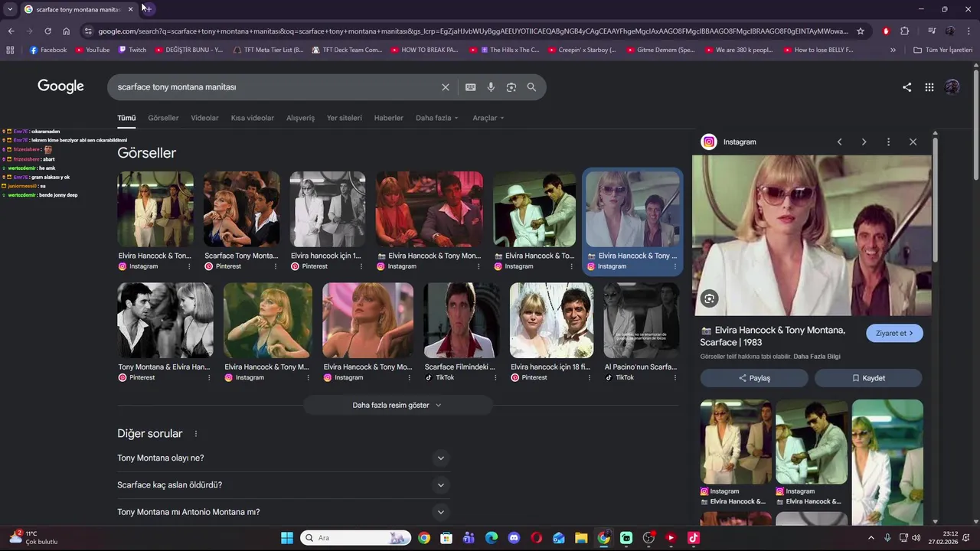
Task: Switch to the Görseller tab
Action: click(163, 118)
